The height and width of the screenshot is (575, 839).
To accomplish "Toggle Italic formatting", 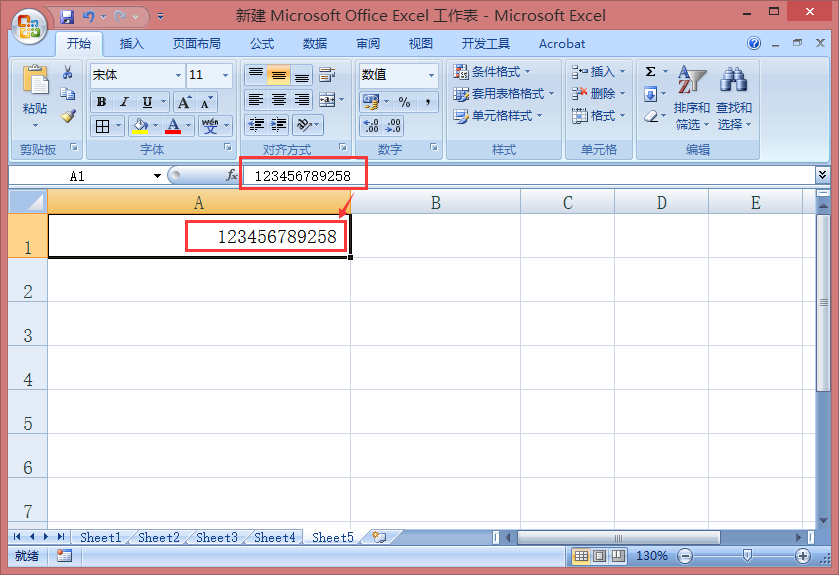I will 124,102.
